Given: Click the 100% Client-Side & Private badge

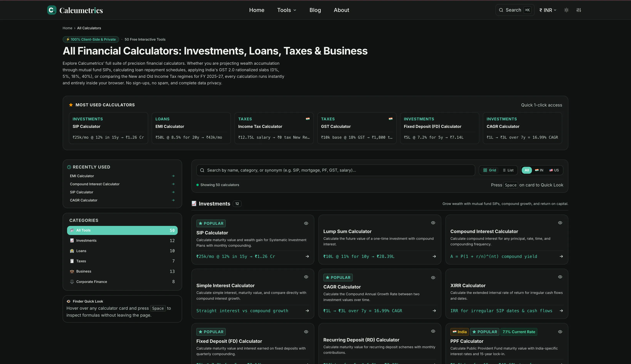Looking at the screenshot, I should (91, 39).
